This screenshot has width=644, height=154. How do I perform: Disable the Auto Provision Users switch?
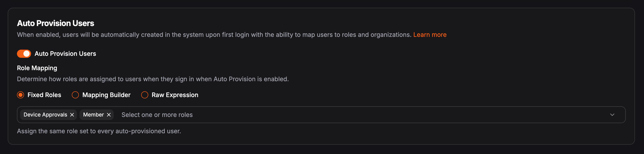tap(24, 54)
